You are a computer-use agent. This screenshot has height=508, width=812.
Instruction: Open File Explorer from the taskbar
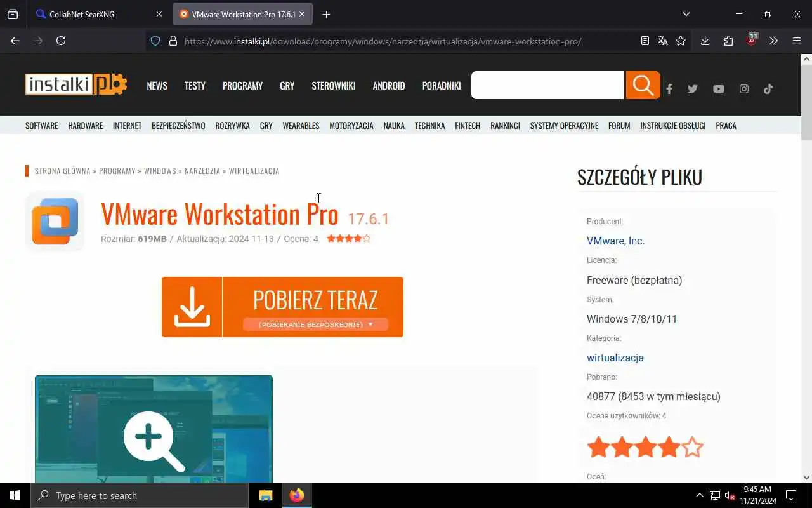(x=265, y=495)
